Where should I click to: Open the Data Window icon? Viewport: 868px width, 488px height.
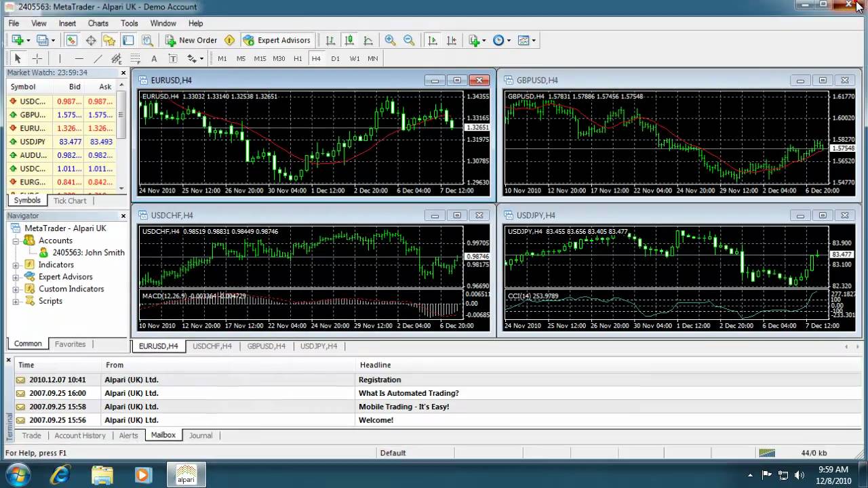tap(90, 40)
